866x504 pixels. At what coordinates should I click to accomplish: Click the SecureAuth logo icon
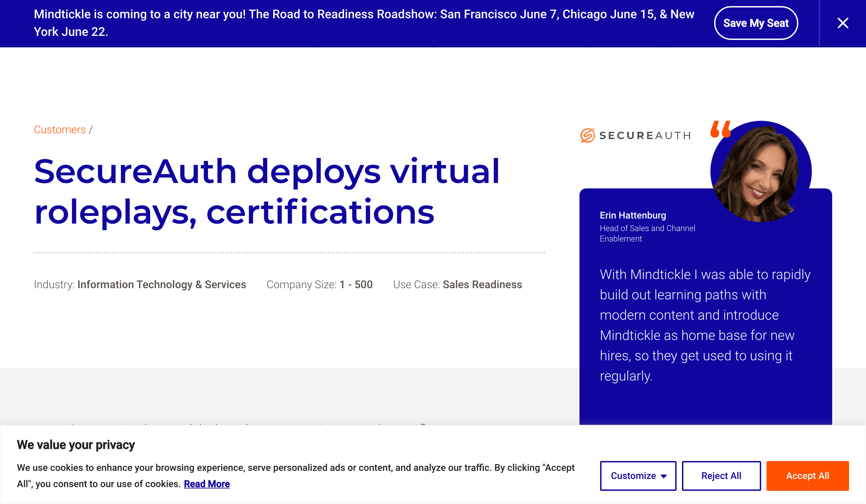click(587, 135)
